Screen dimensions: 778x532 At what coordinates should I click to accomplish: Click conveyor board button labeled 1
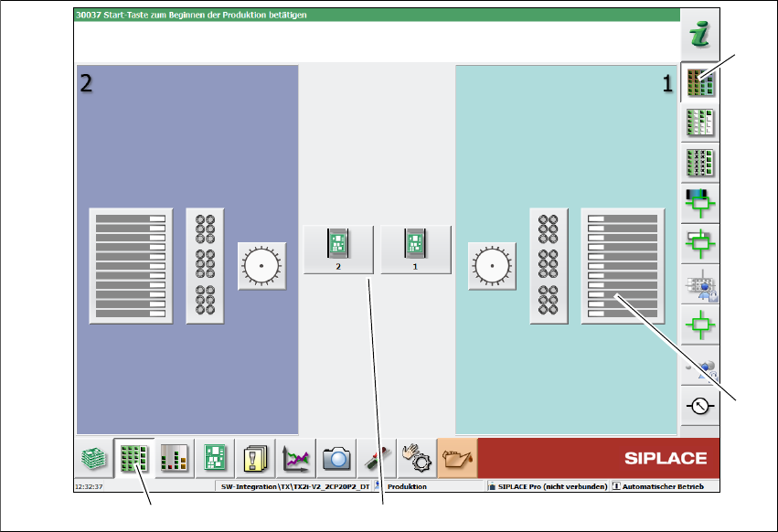pos(415,250)
